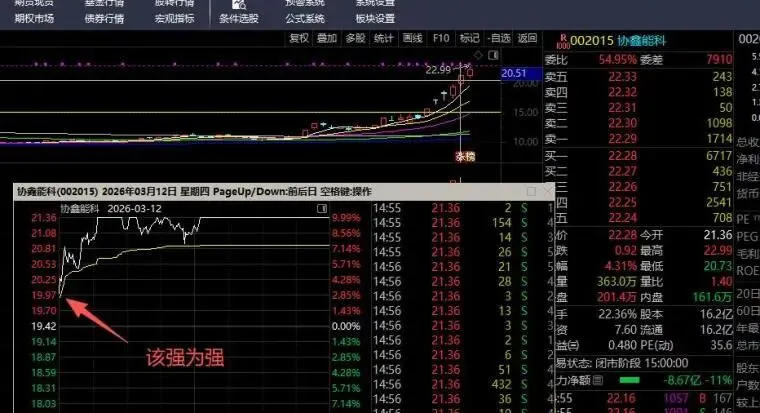Click the 21.36 top price axis label

44,218
